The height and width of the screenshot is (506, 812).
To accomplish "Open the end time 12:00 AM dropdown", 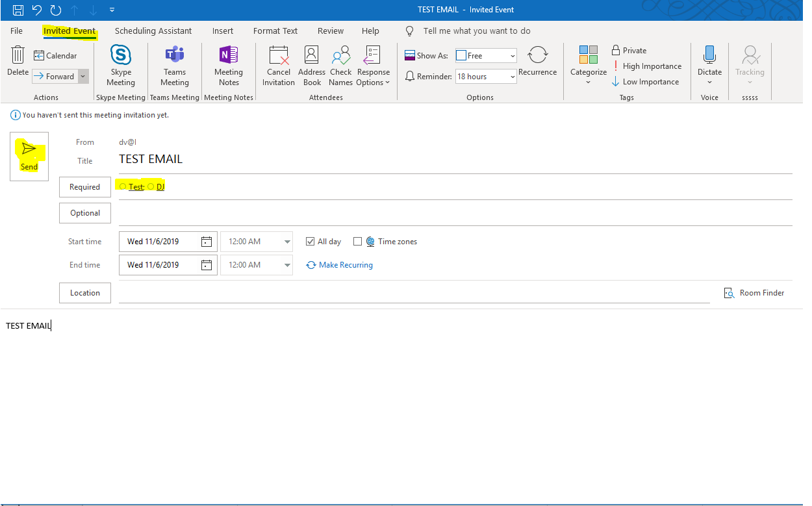I will click(288, 265).
